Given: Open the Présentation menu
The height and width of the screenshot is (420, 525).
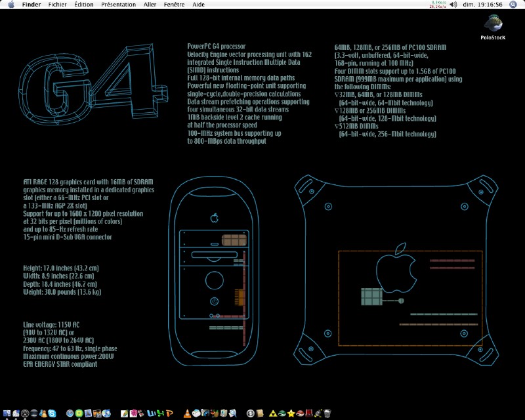Looking at the screenshot, I should 119,5.
